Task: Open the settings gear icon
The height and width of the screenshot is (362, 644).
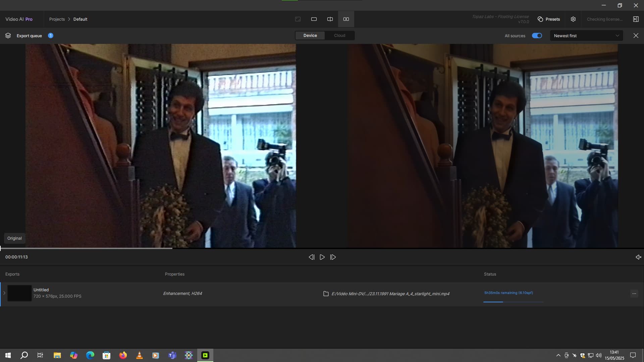Action: point(573,19)
